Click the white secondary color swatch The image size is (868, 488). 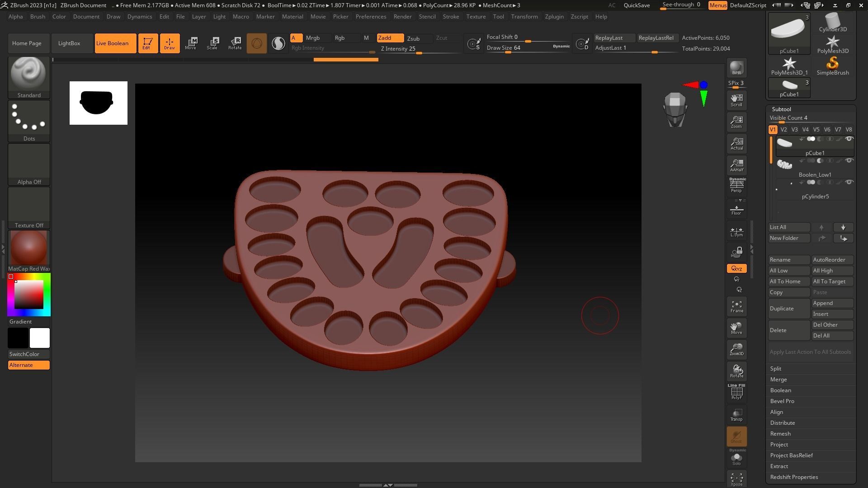(40, 338)
